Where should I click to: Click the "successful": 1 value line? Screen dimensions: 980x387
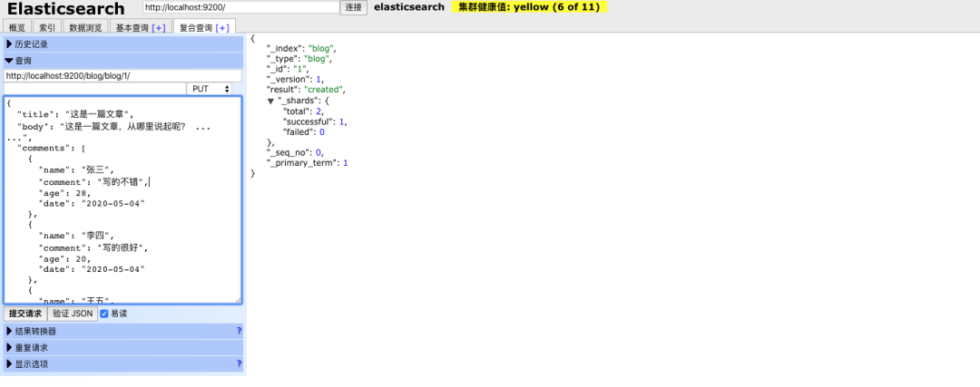[x=315, y=121]
